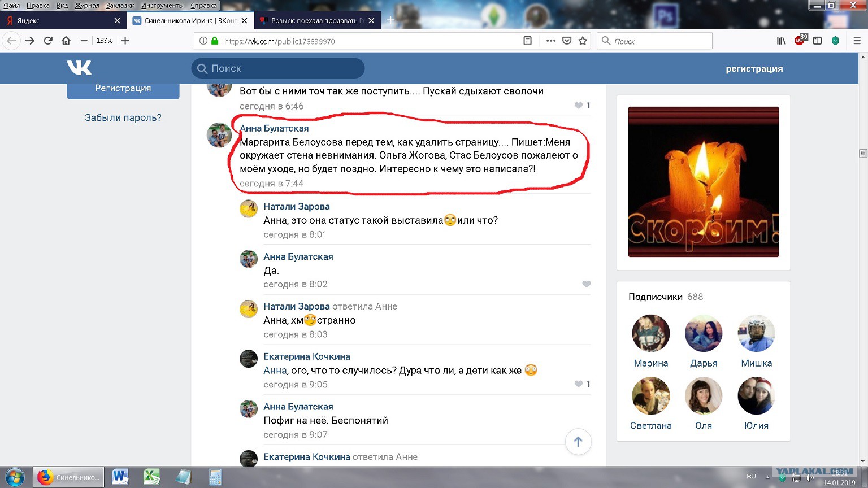The width and height of the screenshot is (868, 488).
Task: Open the browser home page
Action: 66,41
